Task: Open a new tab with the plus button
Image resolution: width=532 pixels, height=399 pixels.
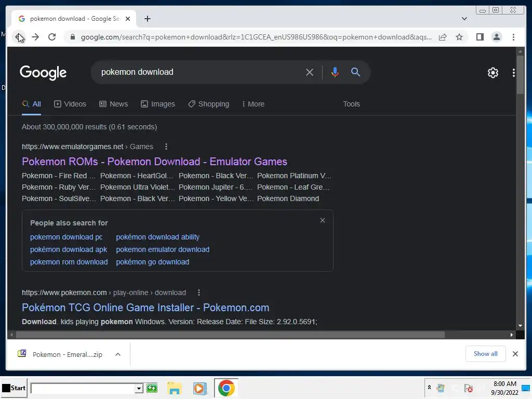Action: click(x=147, y=19)
